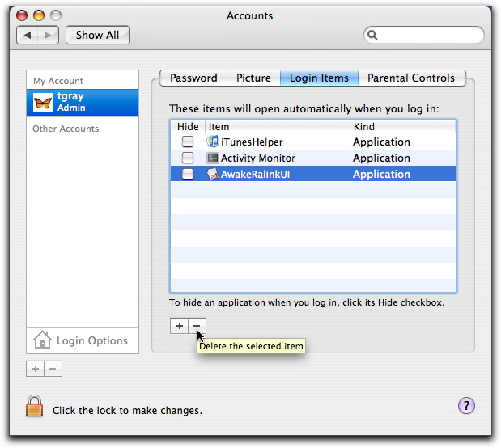Select the Picture tab
Viewport: 501px width, 448px height.
click(253, 78)
